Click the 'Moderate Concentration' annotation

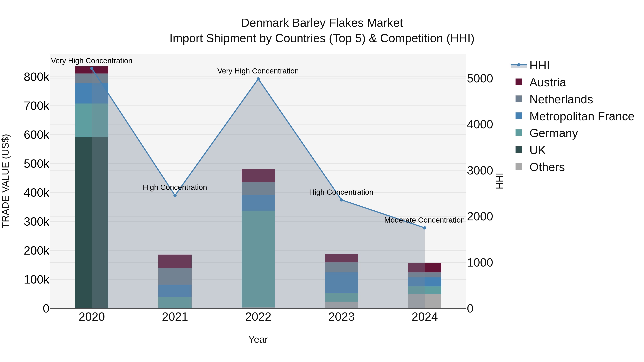[x=424, y=220]
